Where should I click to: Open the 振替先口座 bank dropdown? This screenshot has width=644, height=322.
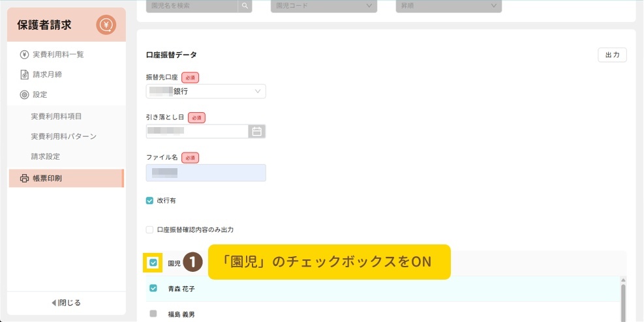click(x=206, y=91)
